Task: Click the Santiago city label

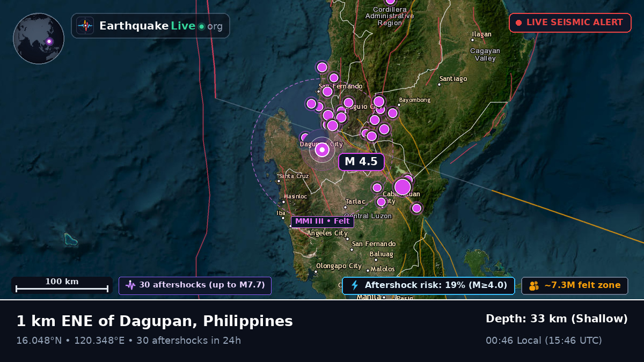Action: click(453, 79)
